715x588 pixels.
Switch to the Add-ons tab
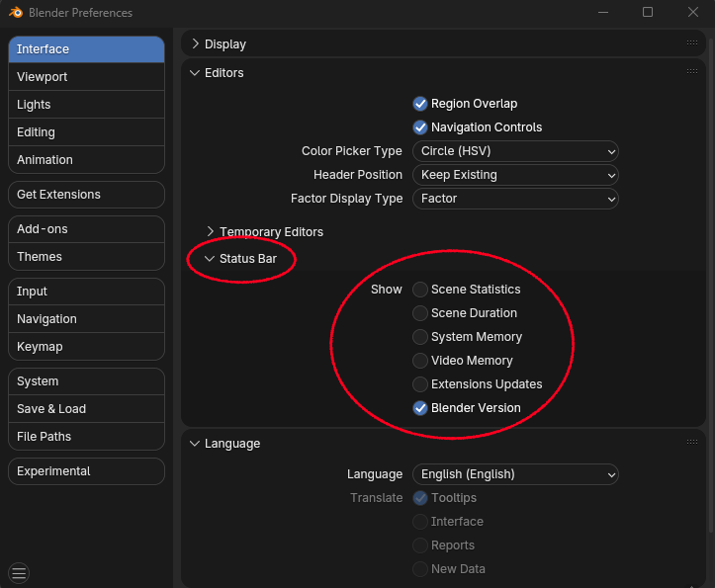[86, 229]
